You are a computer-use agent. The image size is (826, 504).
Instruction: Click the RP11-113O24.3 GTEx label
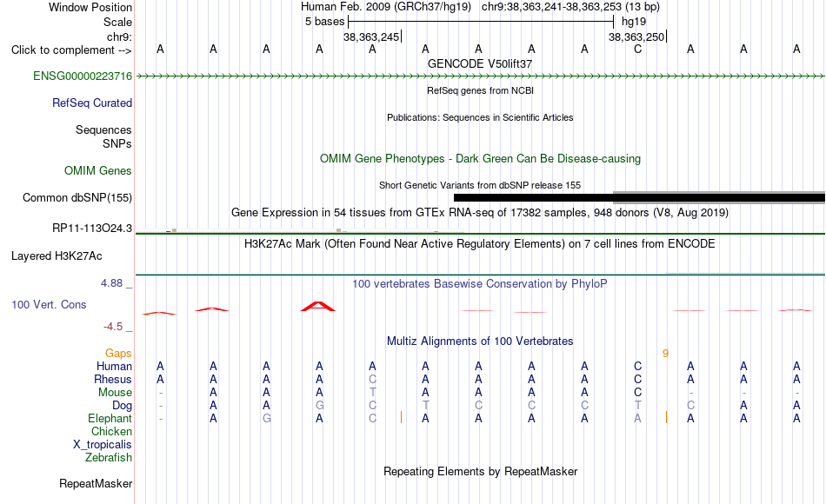[x=92, y=228]
